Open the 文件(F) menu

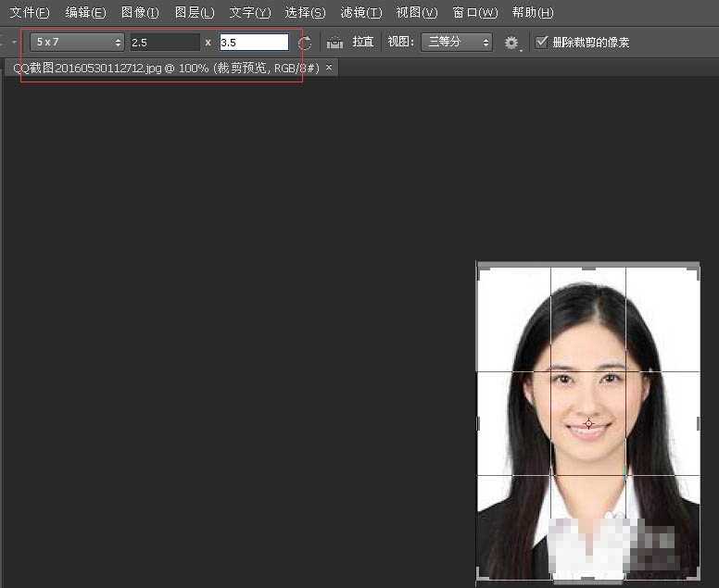(30, 13)
